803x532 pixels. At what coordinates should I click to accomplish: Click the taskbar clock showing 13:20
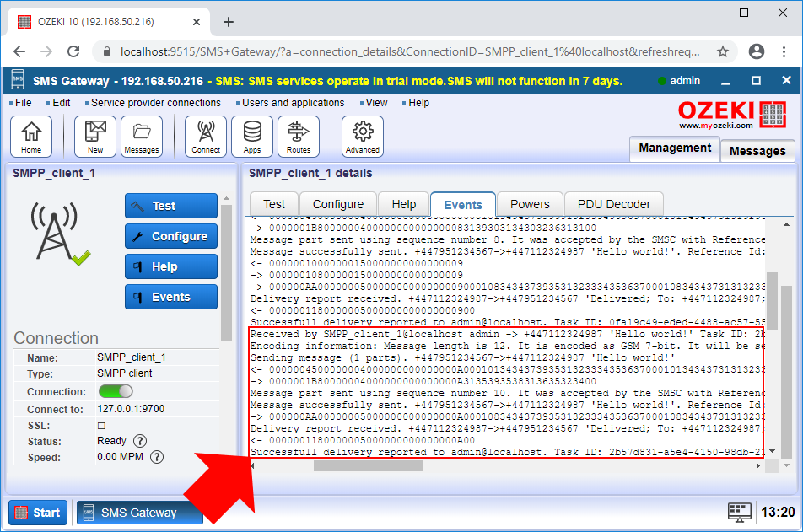point(778,512)
